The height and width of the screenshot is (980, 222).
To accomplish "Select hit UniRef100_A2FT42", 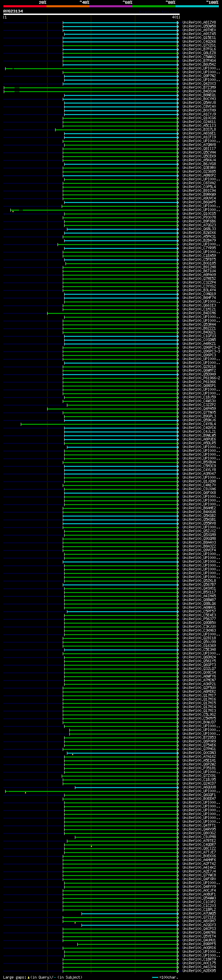I will (199, 864).
